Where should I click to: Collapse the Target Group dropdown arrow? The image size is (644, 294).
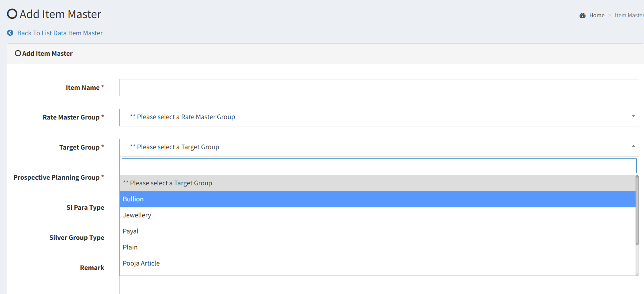(x=633, y=146)
